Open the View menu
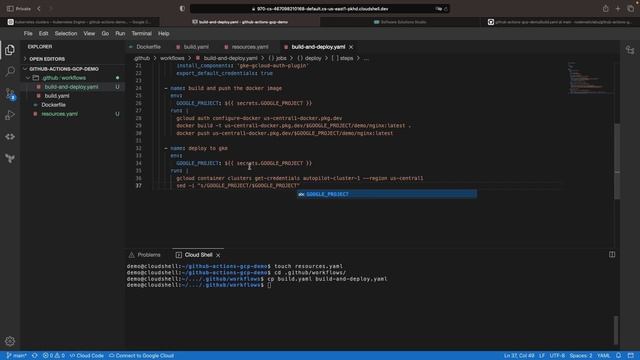Image resolution: width=640 pixels, height=360 pixels. pyautogui.click(x=89, y=33)
